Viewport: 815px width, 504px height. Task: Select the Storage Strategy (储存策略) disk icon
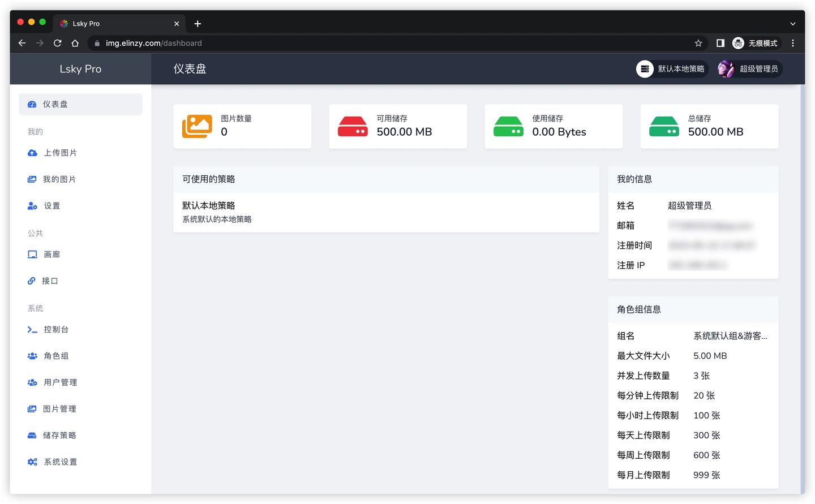pyautogui.click(x=32, y=435)
